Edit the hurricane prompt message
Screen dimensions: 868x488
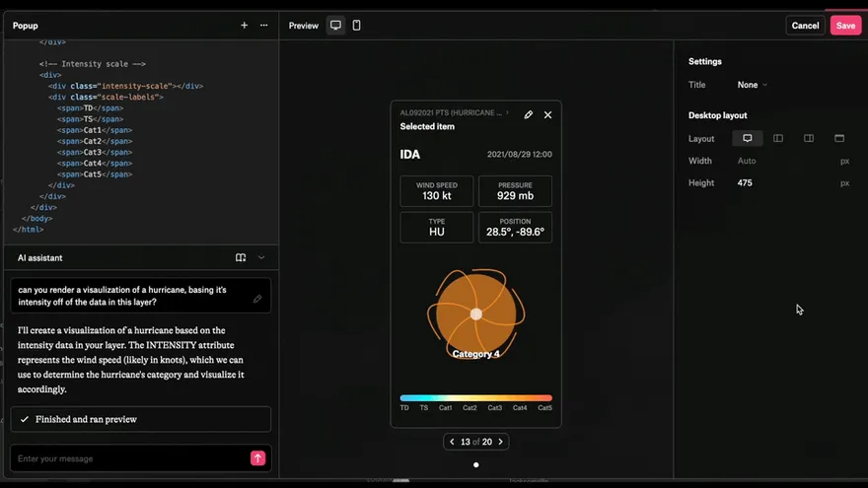[257, 299]
